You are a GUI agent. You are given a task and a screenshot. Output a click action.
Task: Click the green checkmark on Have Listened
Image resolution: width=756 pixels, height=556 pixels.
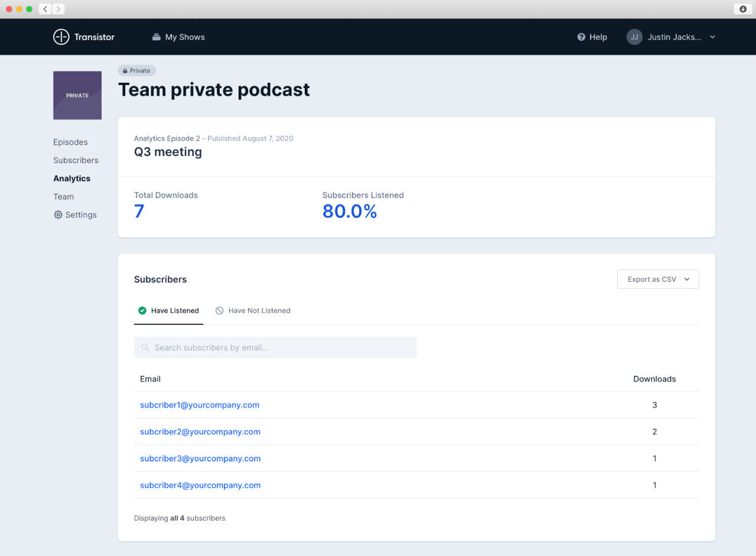[142, 310]
